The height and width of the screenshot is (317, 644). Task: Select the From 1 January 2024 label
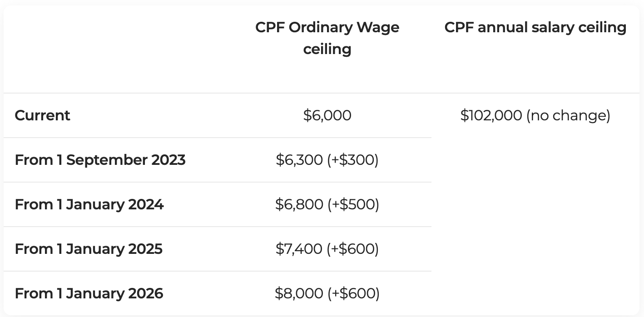[x=89, y=204]
